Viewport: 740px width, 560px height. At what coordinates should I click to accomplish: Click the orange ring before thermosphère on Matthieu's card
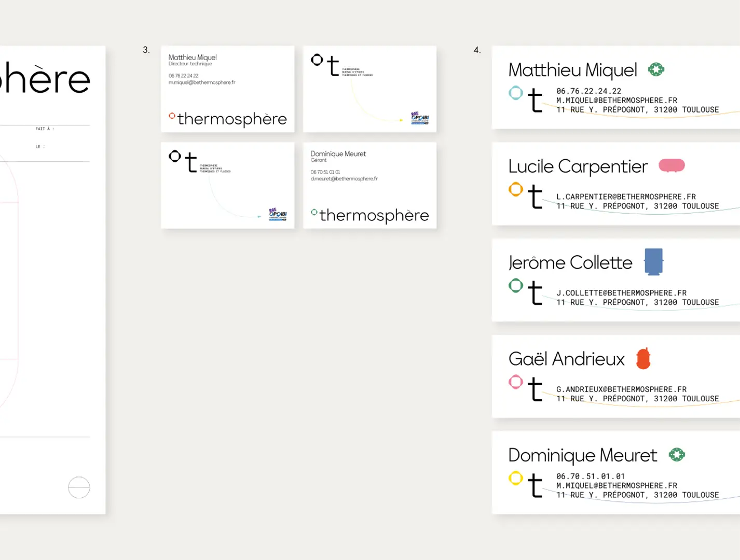(x=172, y=116)
